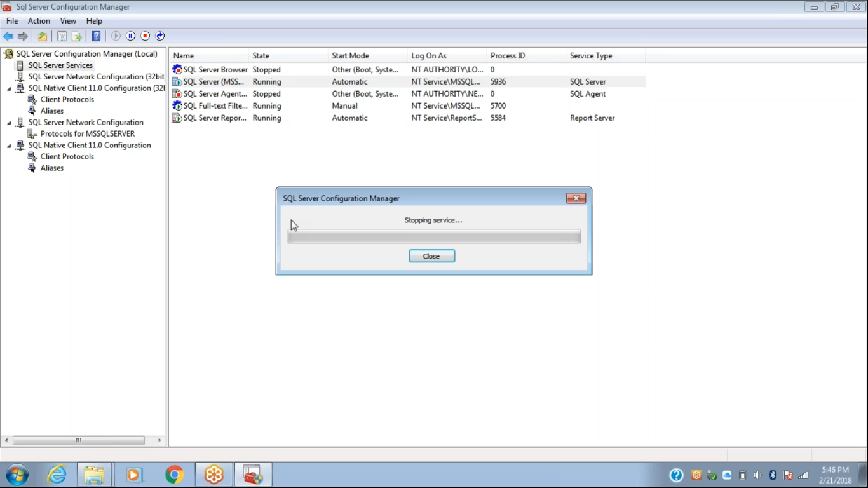Sort by the State column header
The width and height of the screenshot is (868, 488).
[288, 56]
